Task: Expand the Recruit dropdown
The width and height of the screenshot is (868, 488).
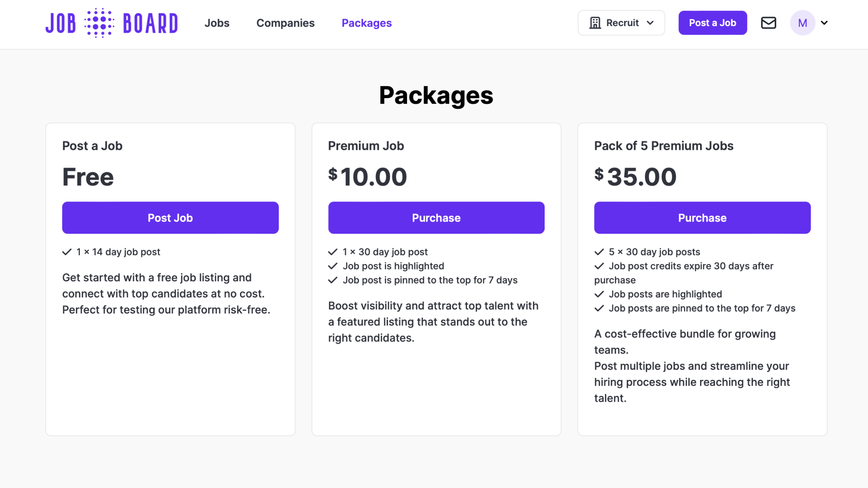Action: point(621,23)
